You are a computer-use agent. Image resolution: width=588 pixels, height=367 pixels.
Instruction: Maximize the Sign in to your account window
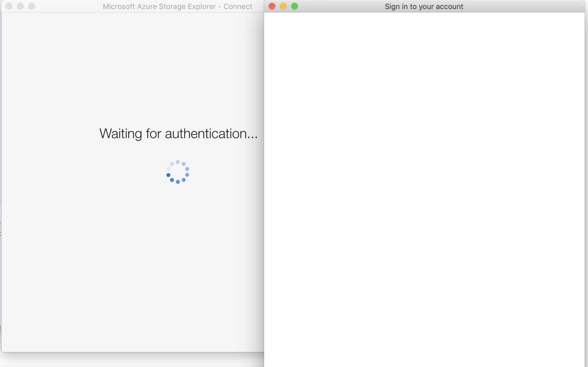[295, 6]
